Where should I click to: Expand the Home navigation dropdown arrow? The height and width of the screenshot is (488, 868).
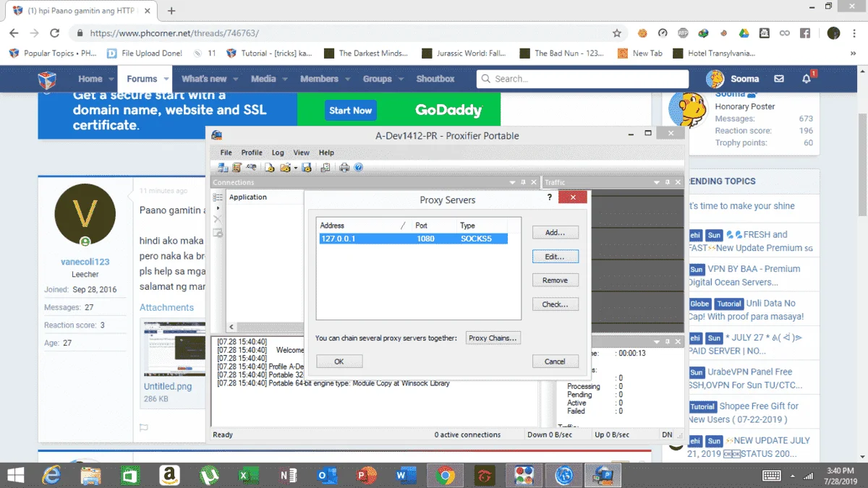click(112, 79)
